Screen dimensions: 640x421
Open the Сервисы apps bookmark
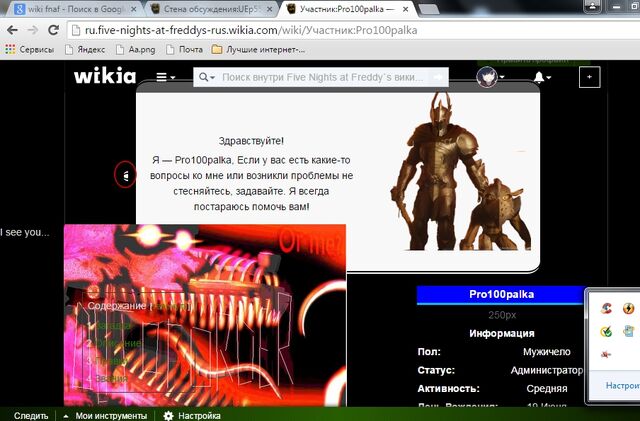(29, 50)
